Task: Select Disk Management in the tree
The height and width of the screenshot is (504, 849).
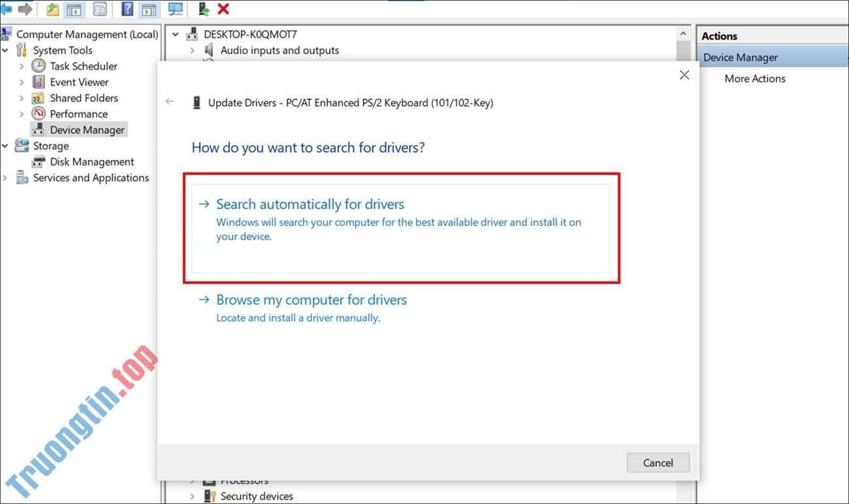Action: 91,162
